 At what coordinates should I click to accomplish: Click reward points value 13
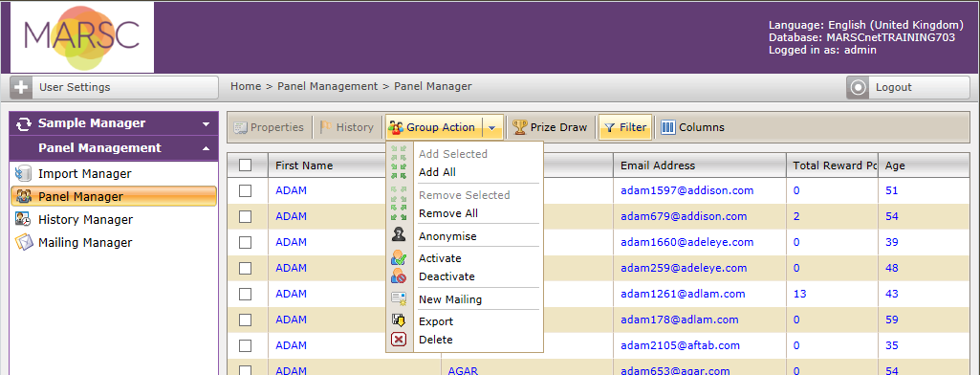click(x=800, y=294)
